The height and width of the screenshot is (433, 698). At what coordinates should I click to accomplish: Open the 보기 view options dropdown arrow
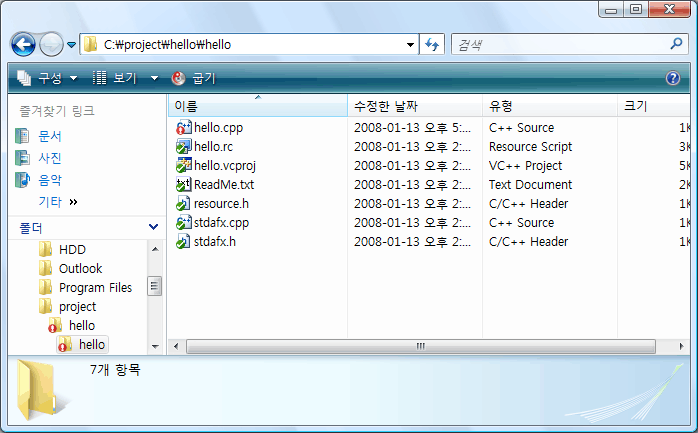click(x=154, y=78)
